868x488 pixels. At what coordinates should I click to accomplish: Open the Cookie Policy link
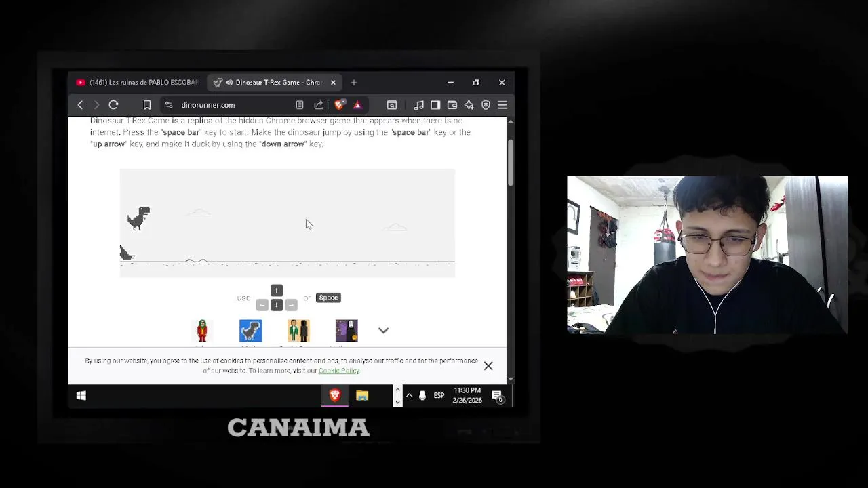338,371
